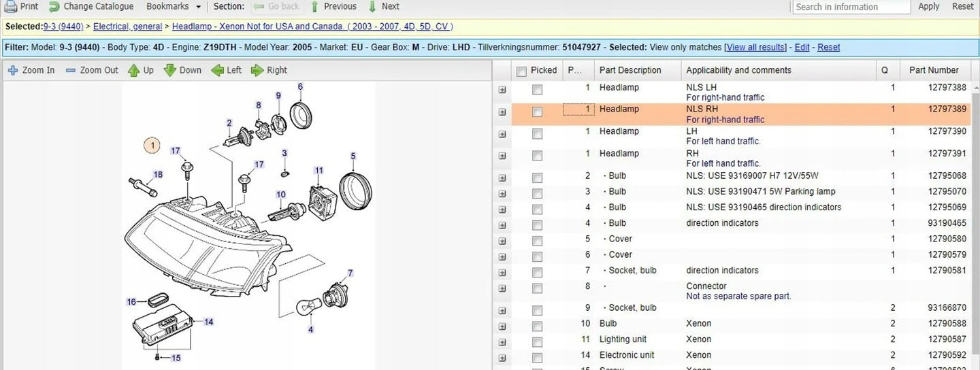This screenshot has width=980, height=370.
Task: Click callout number 14 in diagram
Action: click(208, 322)
